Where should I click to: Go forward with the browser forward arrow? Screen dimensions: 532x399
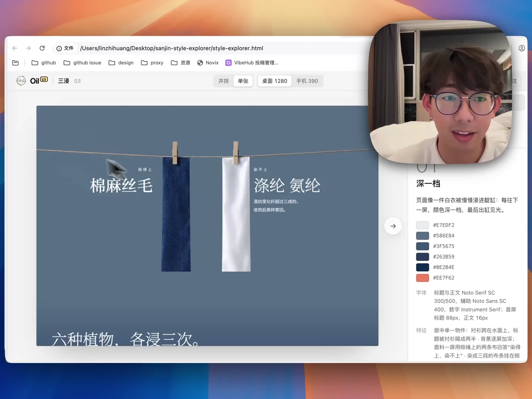point(28,48)
